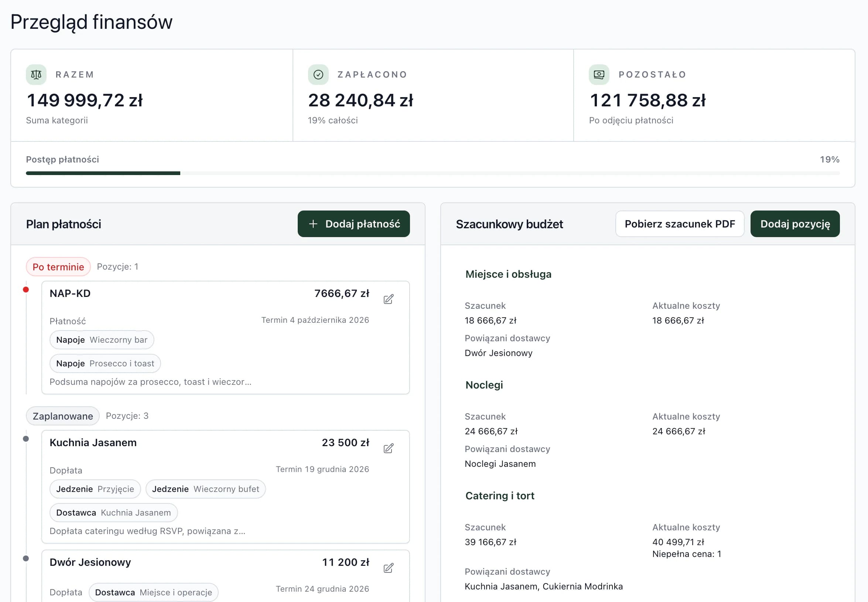Click the NAP-KD amount 7666,67 zł
This screenshot has width=868, height=602.
click(x=342, y=294)
